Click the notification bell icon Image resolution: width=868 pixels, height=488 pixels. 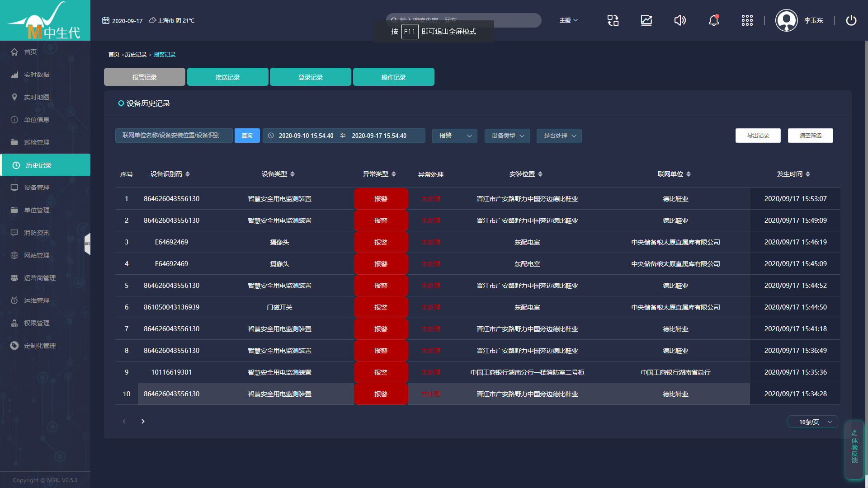713,20
